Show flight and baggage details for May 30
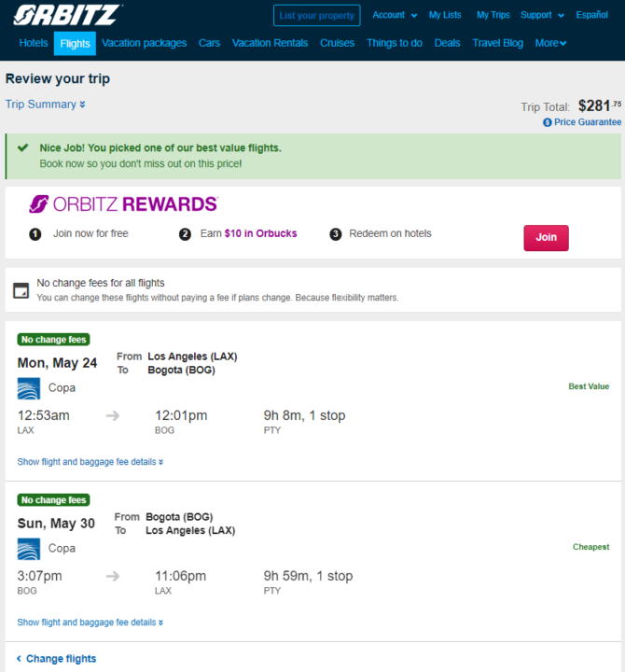This screenshot has width=625, height=672. (x=90, y=623)
